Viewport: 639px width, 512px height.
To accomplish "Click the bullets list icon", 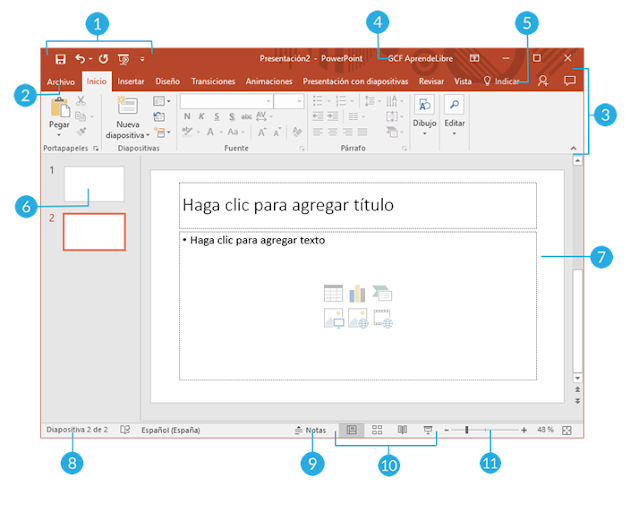I will (x=318, y=101).
